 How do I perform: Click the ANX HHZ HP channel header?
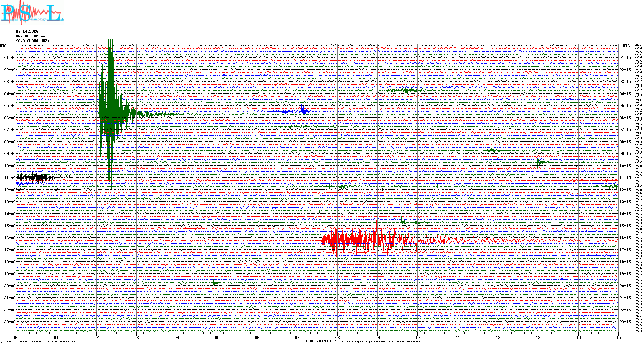30,36
